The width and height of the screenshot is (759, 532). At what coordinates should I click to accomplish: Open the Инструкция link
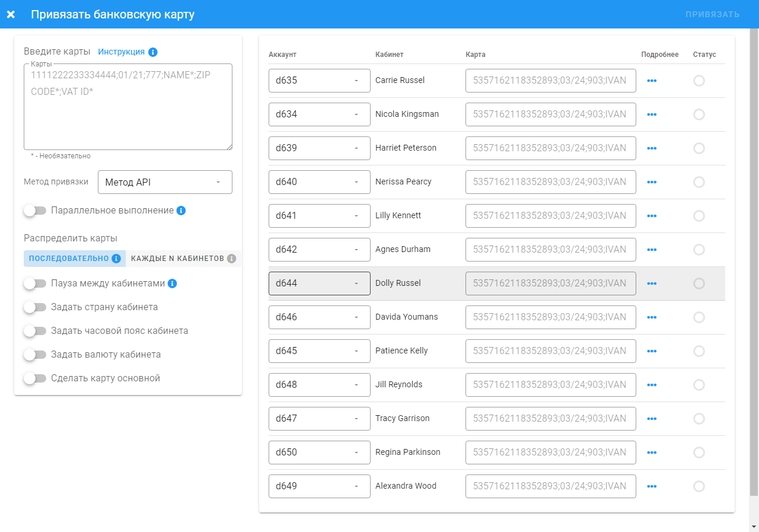tap(122, 52)
